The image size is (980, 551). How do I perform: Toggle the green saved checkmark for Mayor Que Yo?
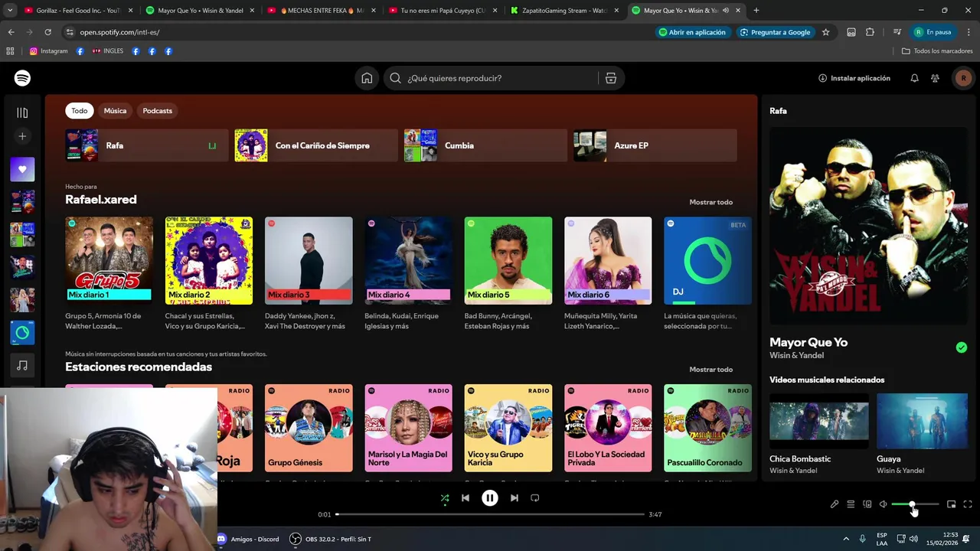point(962,347)
